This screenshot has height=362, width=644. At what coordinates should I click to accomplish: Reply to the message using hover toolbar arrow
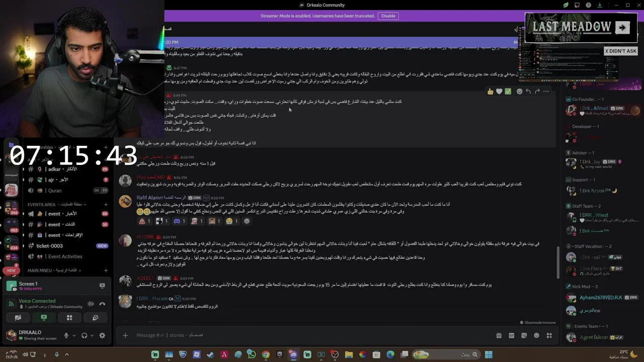(528, 92)
